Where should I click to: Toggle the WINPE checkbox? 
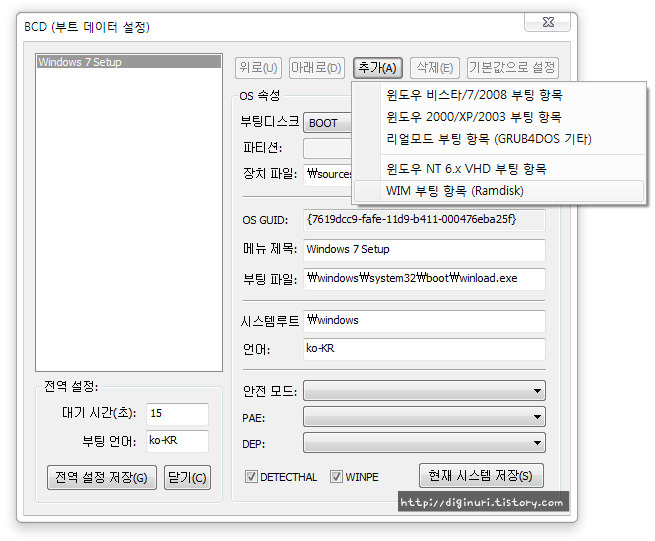(354, 477)
